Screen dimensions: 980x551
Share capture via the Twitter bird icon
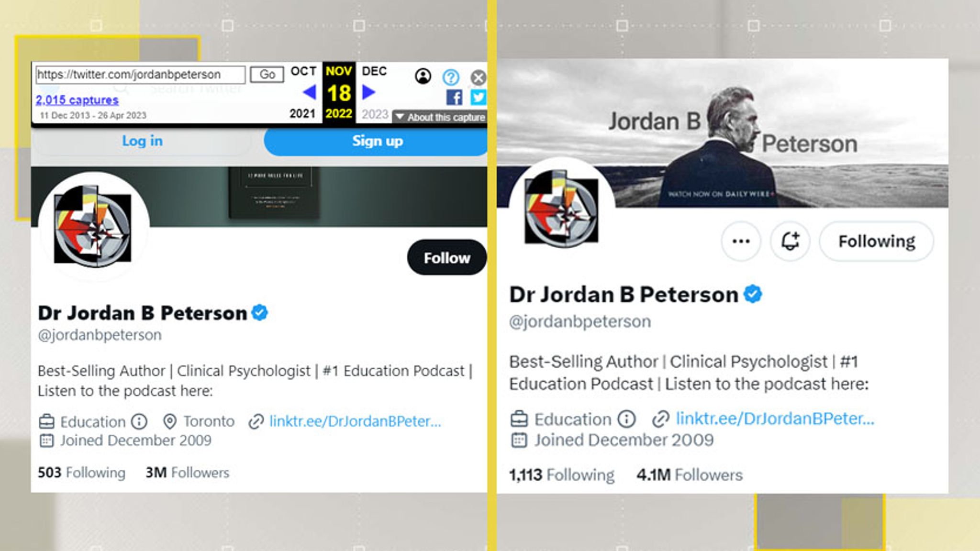[x=478, y=97]
